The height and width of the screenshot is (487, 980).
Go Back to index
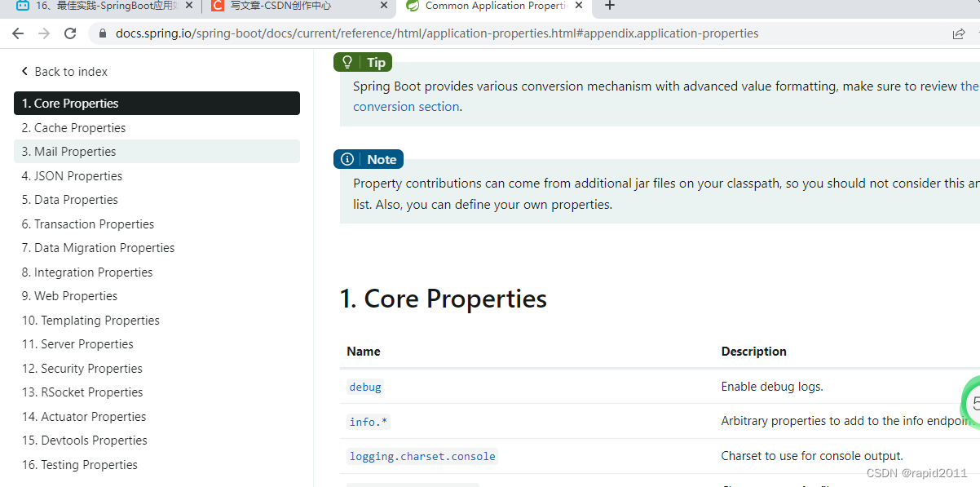coord(64,72)
